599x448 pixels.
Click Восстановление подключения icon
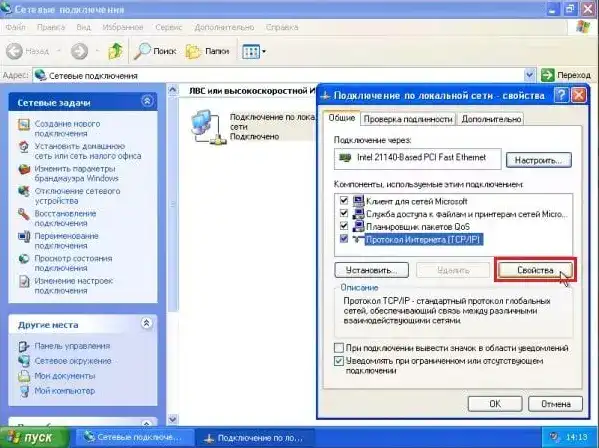tap(24, 214)
